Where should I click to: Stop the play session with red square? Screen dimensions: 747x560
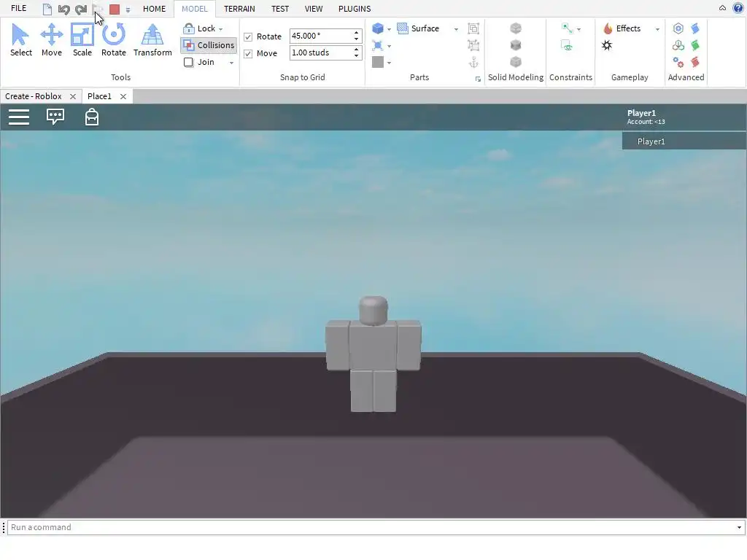tap(115, 9)
